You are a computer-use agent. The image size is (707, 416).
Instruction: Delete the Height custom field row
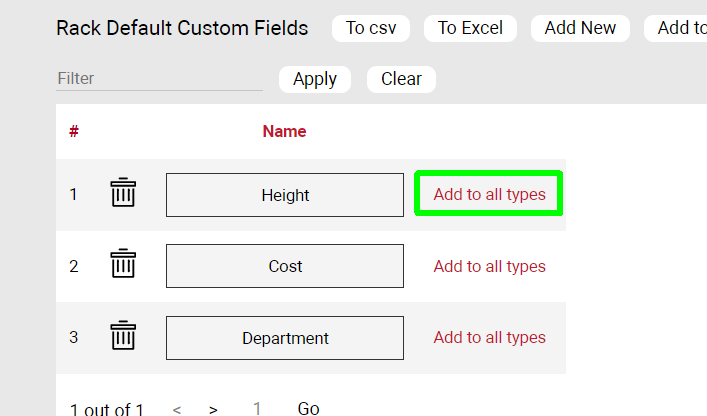point(123,193)
